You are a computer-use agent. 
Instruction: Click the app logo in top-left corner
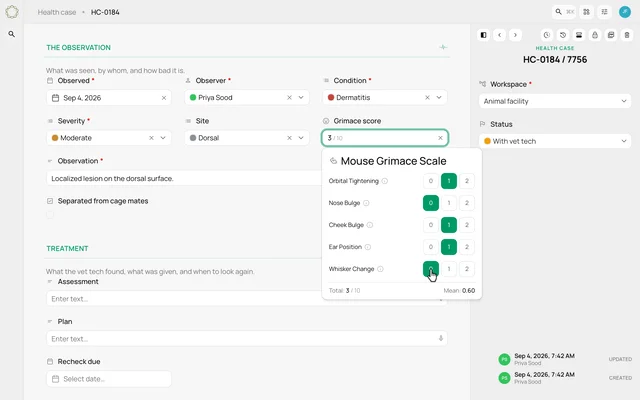tap(12, 12)
